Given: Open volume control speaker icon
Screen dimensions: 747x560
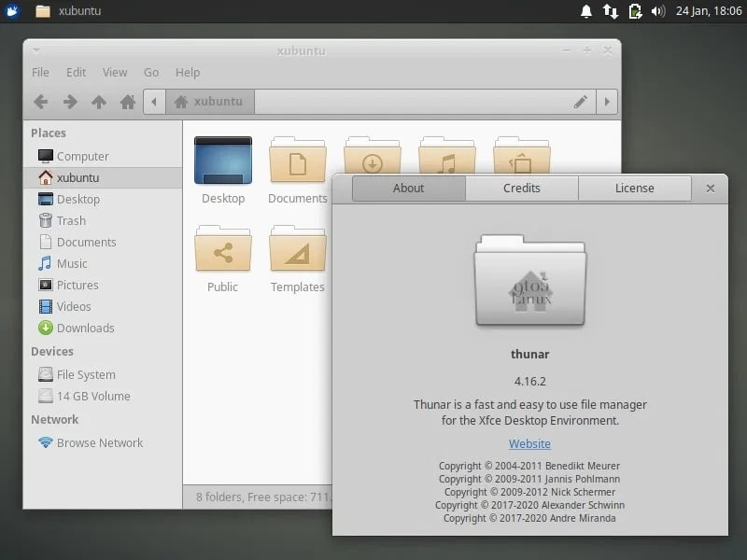Looking at the screenshot, I should pos(658,10).
